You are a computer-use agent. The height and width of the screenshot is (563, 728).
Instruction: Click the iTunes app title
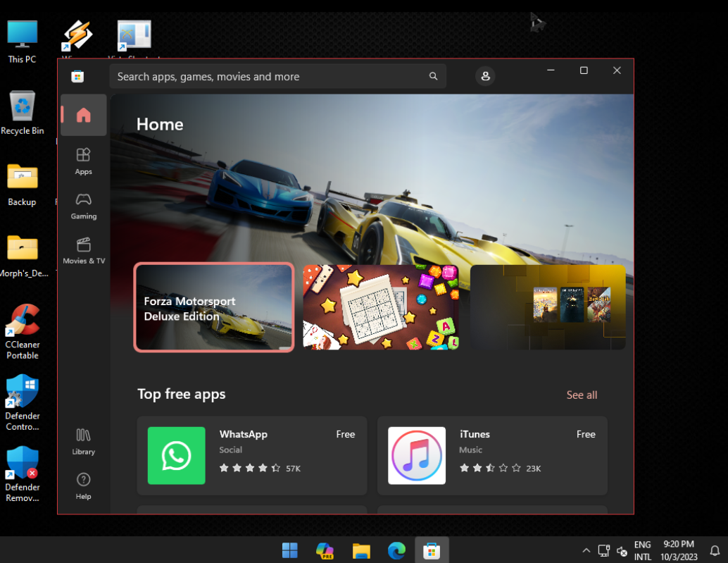[475, 434]
